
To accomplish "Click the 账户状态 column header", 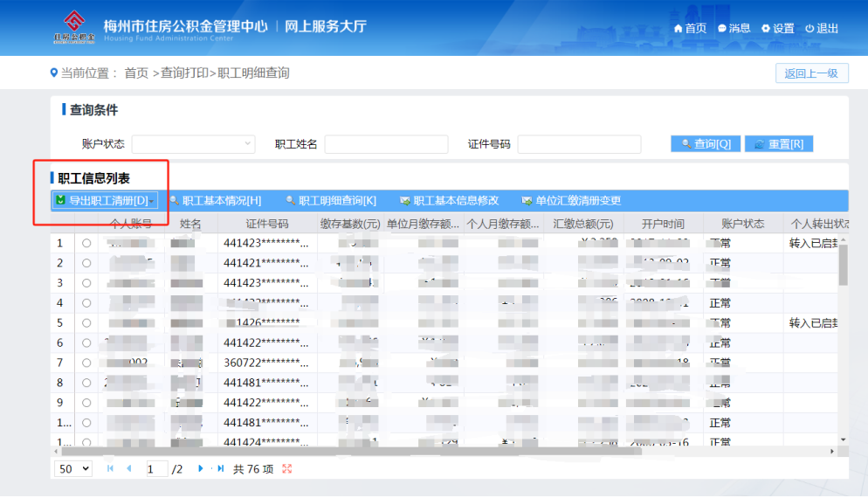I will click(743, 224).
